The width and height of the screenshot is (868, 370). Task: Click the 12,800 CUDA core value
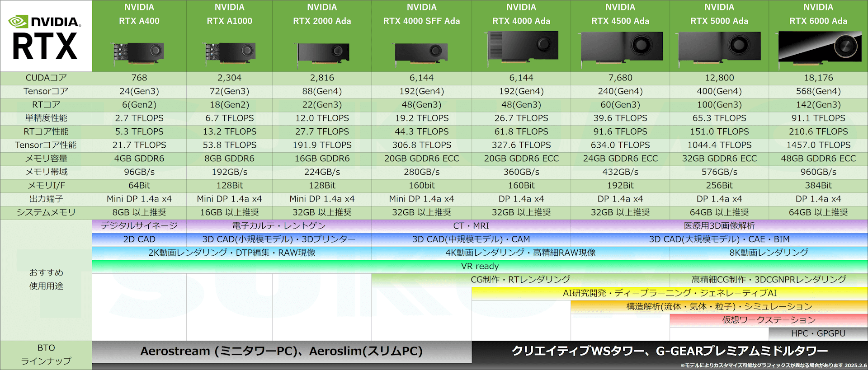point(719,78)
